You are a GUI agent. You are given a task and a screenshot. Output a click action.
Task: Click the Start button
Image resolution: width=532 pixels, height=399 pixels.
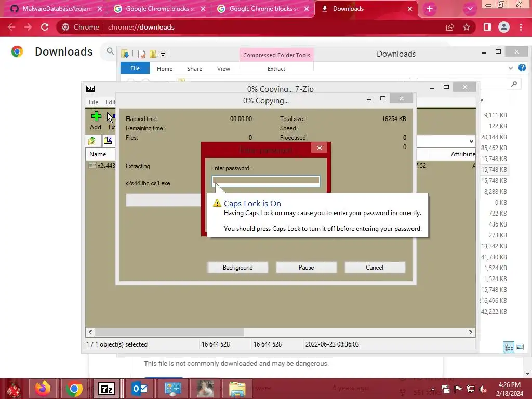point(14,389)
